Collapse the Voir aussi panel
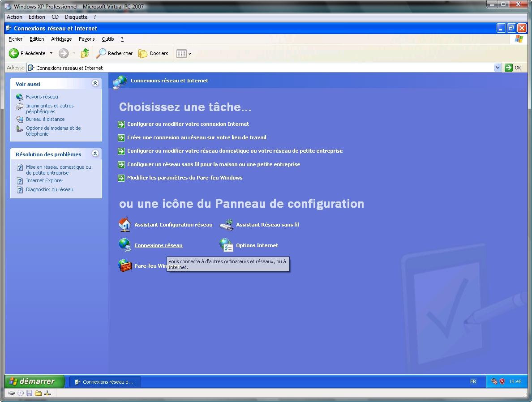The width and height of the screenshot is (532, 402). (x=95, y=83)
